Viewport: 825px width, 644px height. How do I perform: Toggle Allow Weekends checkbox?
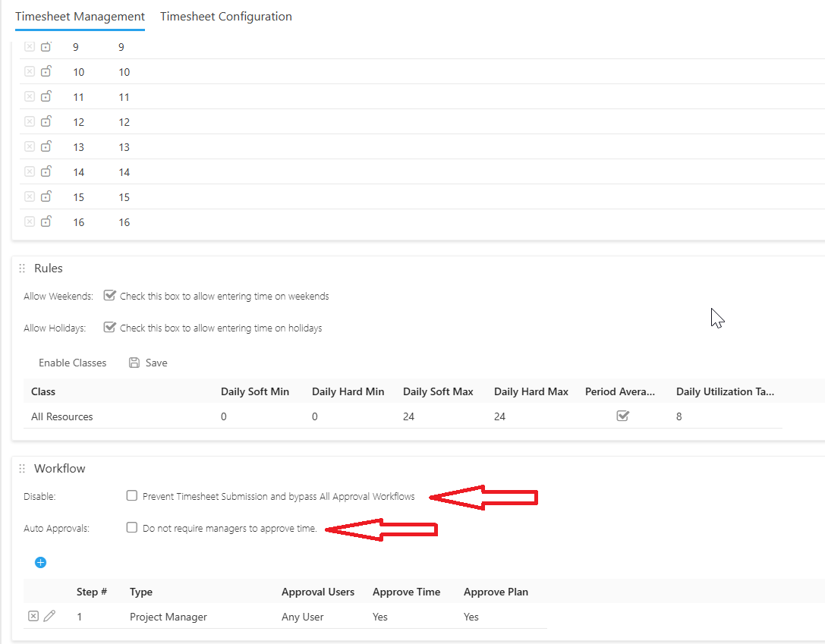[x=109, y=296]
